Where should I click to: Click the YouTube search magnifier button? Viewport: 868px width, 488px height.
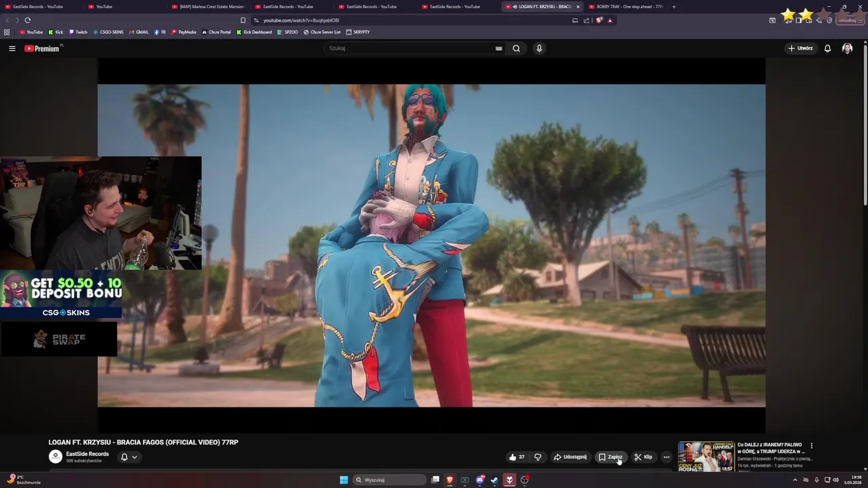[516, 48]
